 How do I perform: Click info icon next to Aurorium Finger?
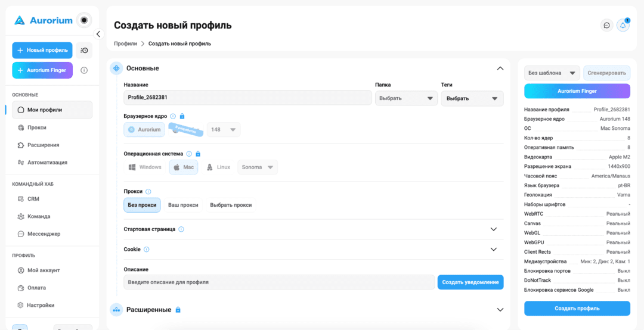(84, 70)
